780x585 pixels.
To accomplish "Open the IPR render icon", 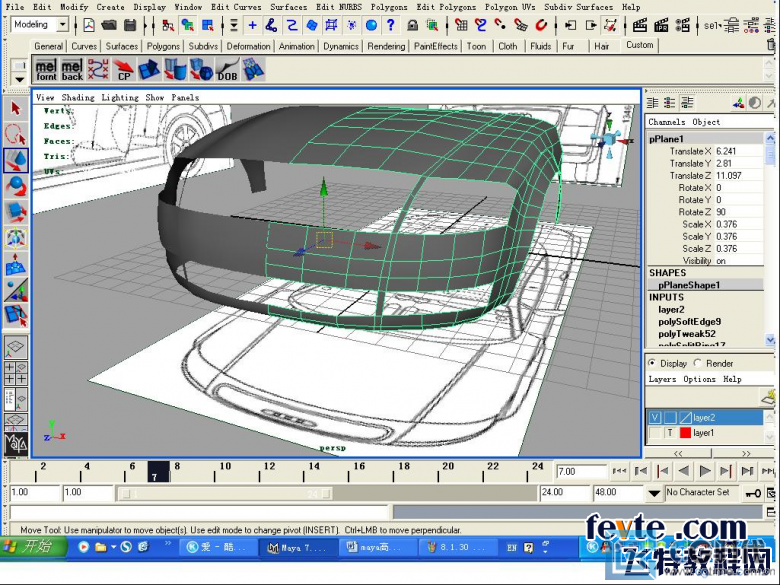I will pos(661,25).
